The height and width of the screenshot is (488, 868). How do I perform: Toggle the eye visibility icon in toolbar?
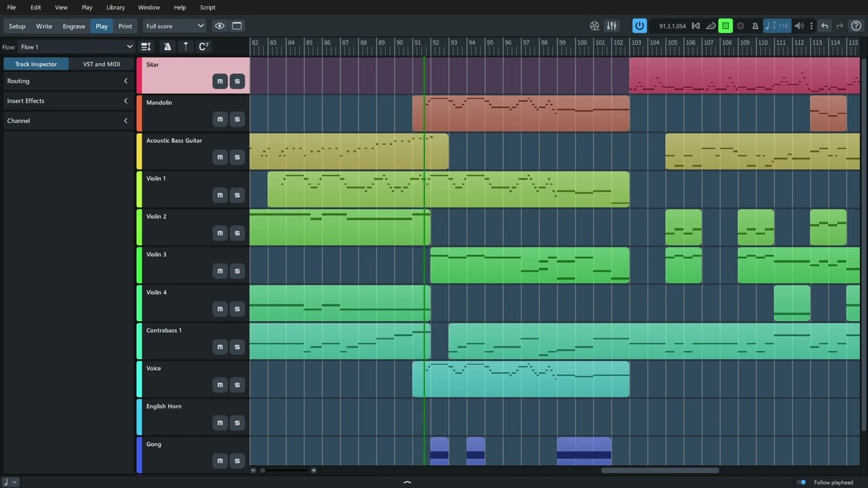[x=220, y=26]
